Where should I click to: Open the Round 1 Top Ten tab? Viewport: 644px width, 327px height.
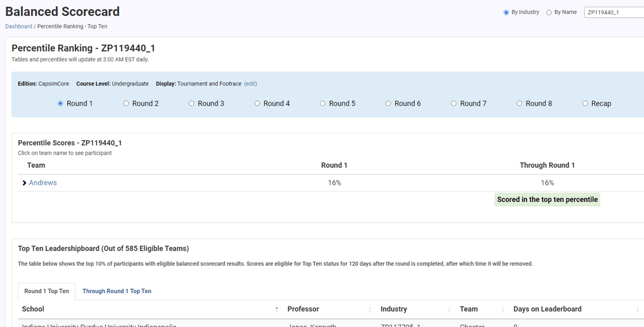47,291
